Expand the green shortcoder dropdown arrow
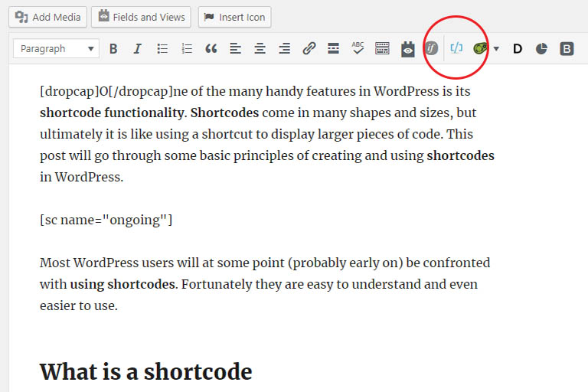The height and width of the screenshot is (392, 588). 496,49
